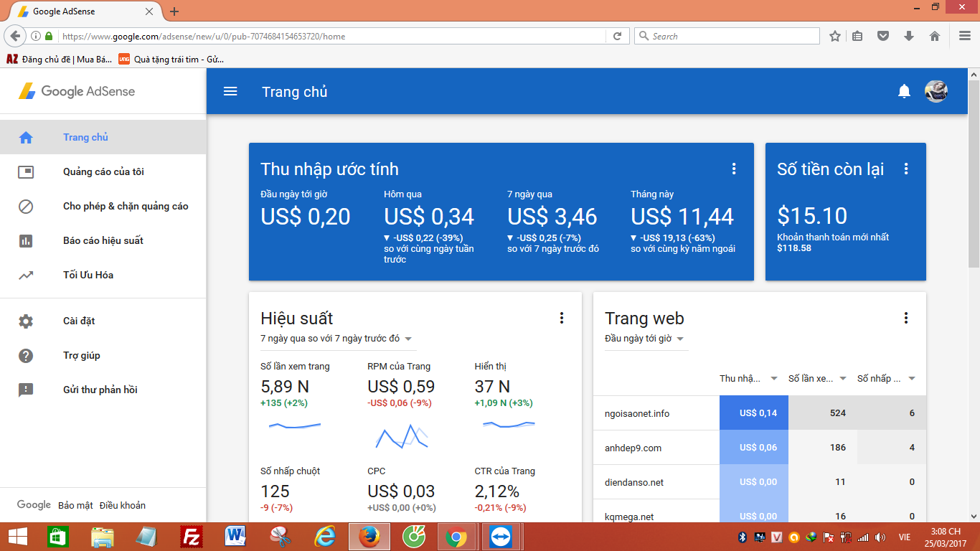Open the hamburger menu beside Trang chủ
Screen dimensions: 980x551
230,91
